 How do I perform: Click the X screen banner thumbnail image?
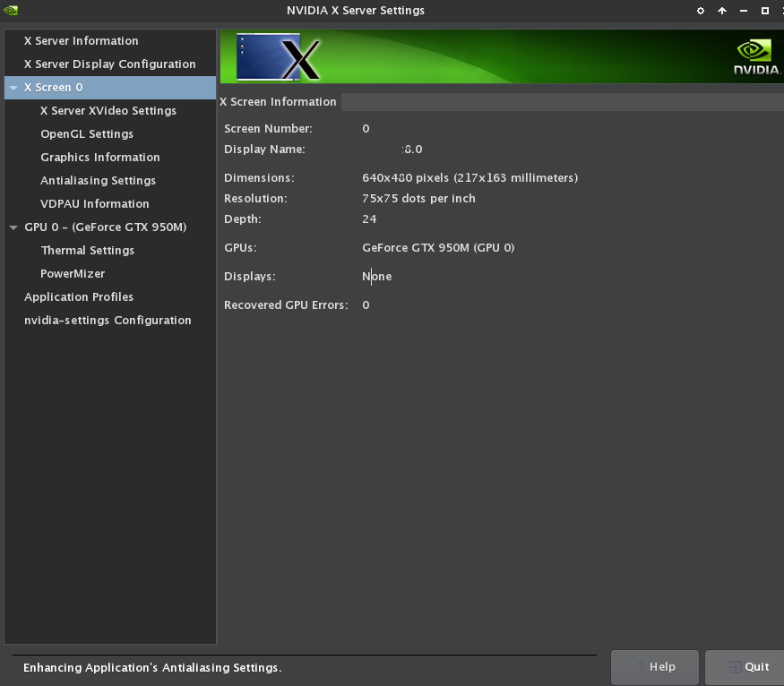(x=278, y=57)
